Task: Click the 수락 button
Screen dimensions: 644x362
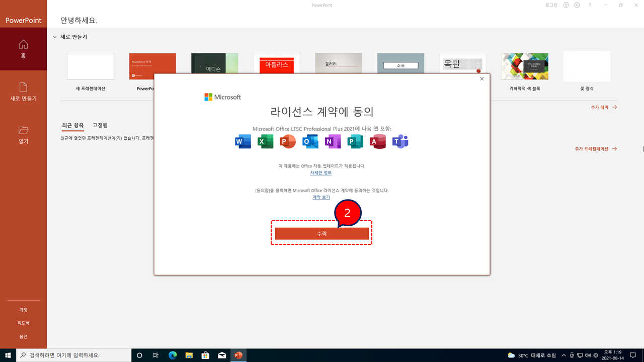Action: (322, 233)
